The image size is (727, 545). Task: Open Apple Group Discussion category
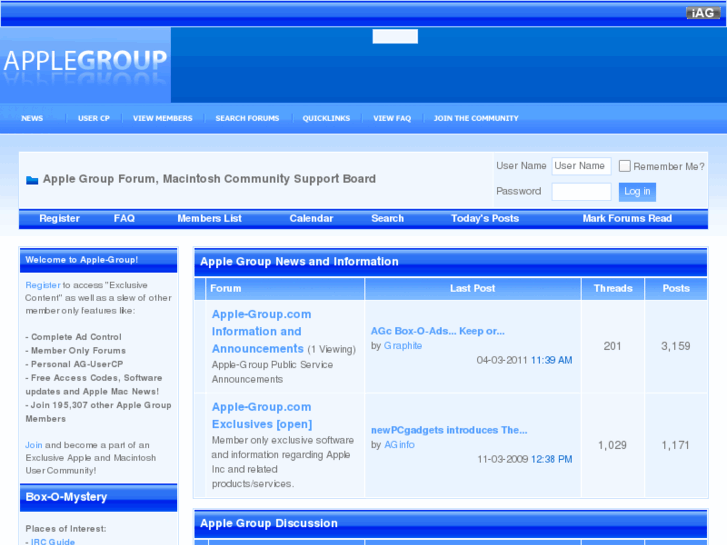(x=269, y=523)
